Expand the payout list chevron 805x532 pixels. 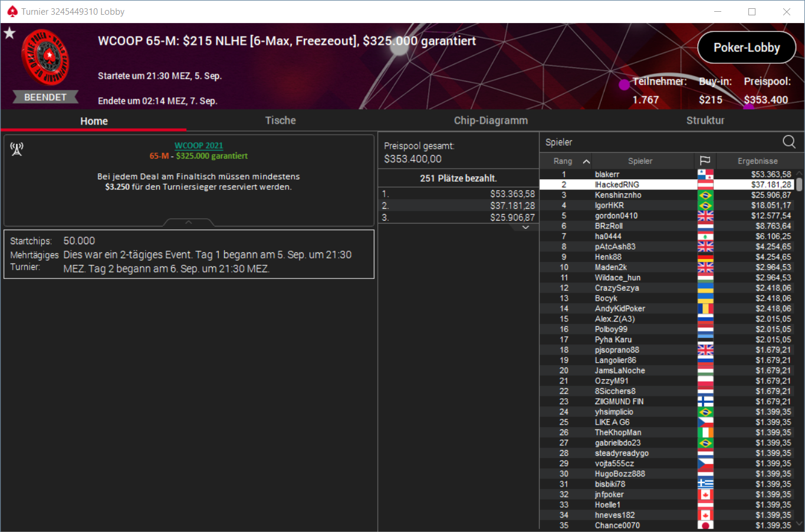click(525, 228)
